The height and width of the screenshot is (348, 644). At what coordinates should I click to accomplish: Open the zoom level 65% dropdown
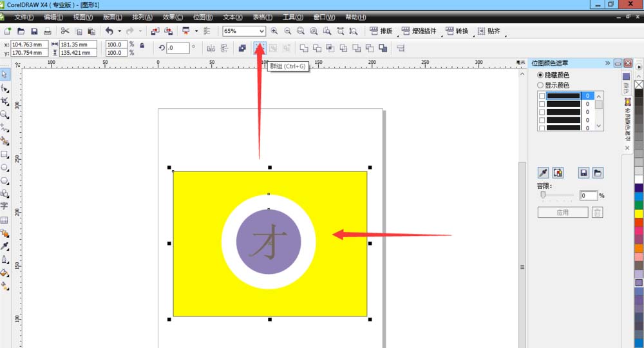click(261, 31)
